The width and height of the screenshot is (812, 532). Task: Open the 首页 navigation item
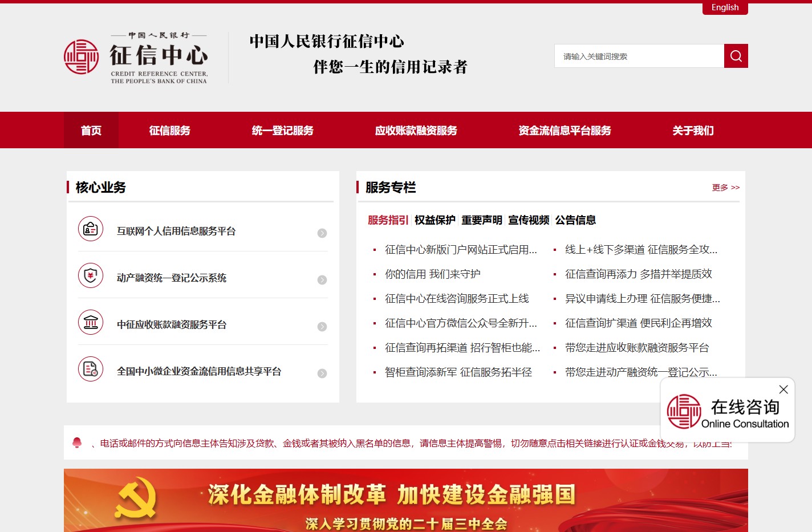pyautogui.click(x=91, y=130)
